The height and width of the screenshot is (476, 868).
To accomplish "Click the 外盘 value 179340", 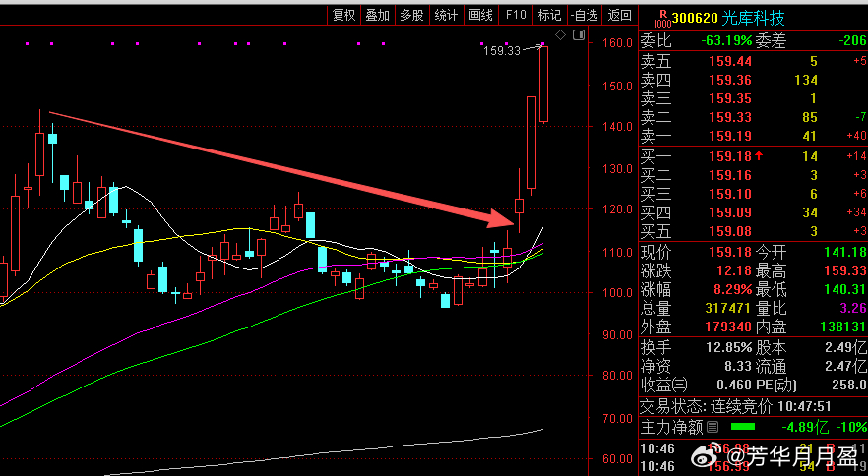I will pos(727,327).
